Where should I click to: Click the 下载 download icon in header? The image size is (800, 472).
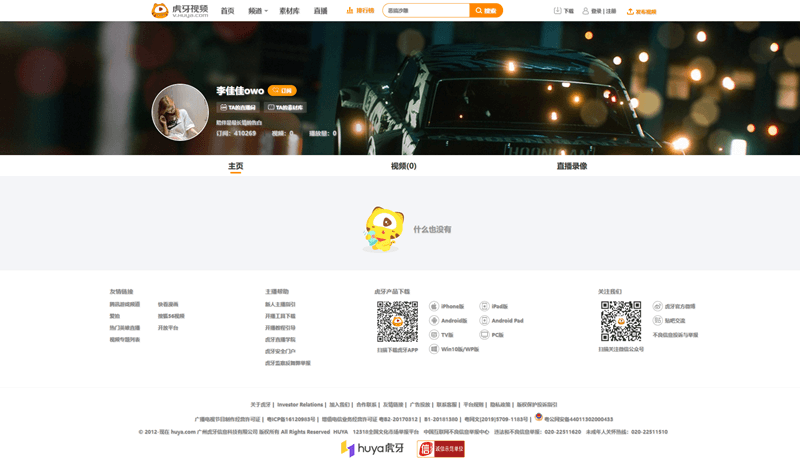[557, 11]
